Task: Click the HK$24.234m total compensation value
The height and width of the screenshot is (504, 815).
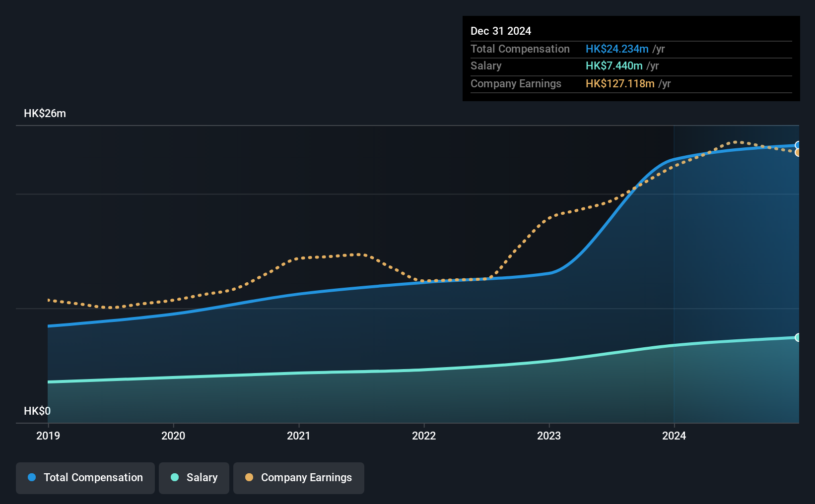Action: (617, 49)
